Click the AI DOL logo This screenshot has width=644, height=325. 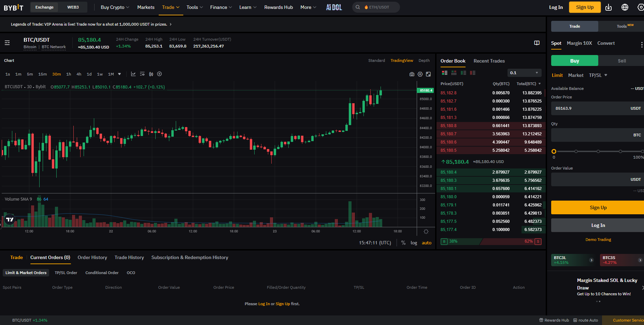pyautogui.click(x=334, y=7)
